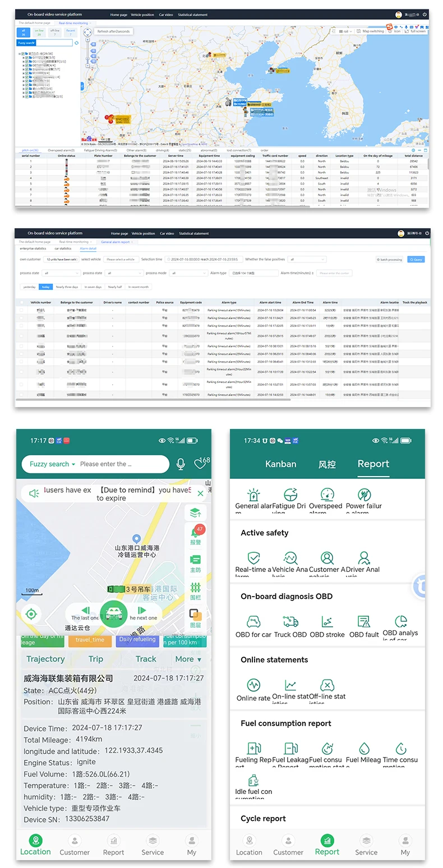Select the 'today' date range option
Image resolution: width=443 pixels, height=868 pixels.
(x=45, y=287)
